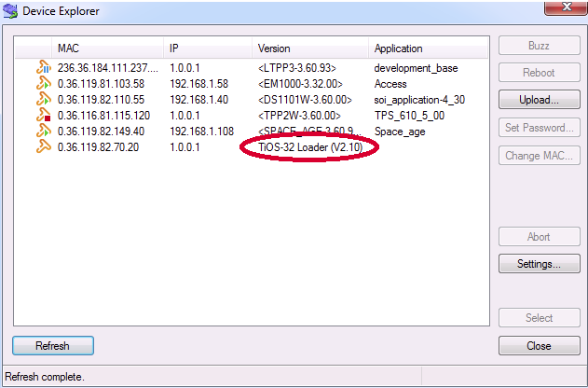Select the soi_application-4_30 application entry
The image size is (588, 388).
pyautogui.click(x=418, y=100)
